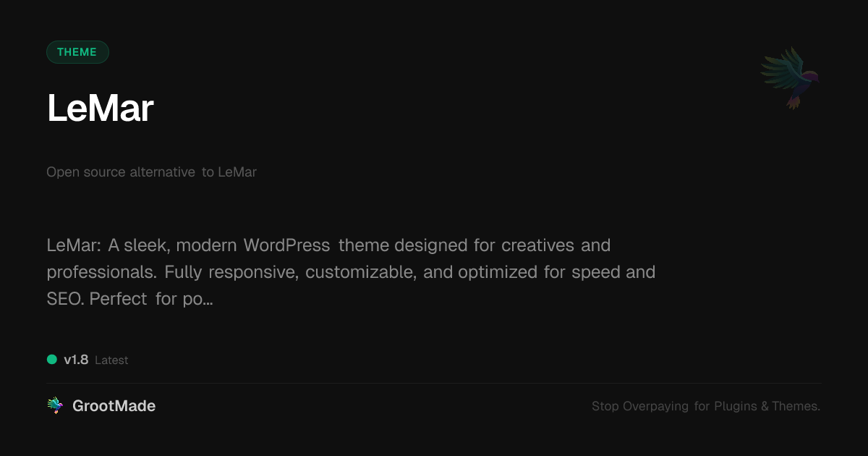Image resolution: width=868 pixels, height=456 pixels.
Task: Click the word WordPress in the description
Action: 287,245
